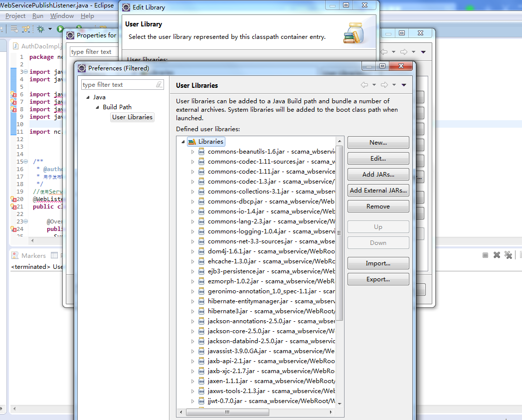Open the AuthDaoImpl.java editor tab
The image size is (522, 420).
[37, 46]
